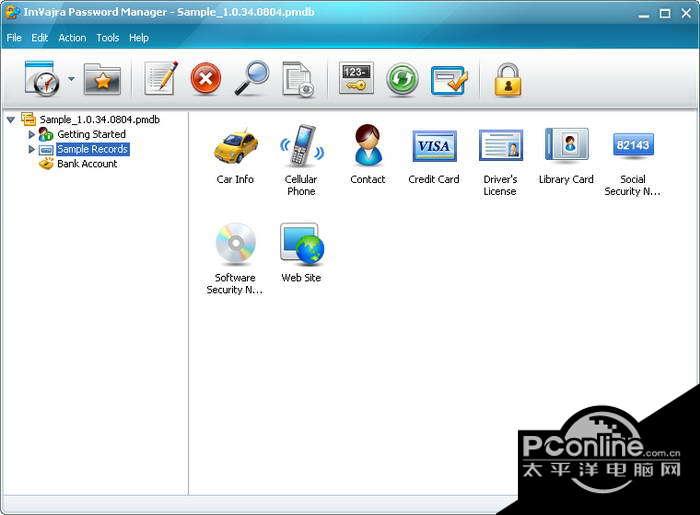
Task: Minimize the ImVajra Password Manager window
Action: click(x=644, y=14)
